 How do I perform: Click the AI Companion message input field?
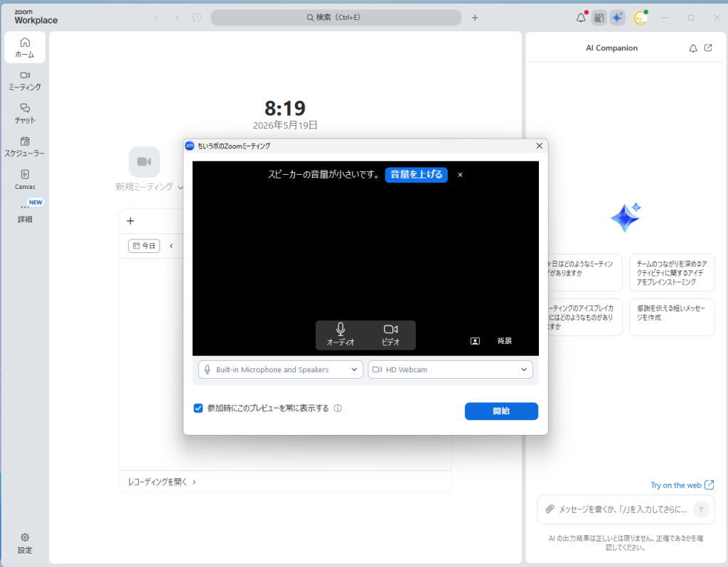[x=623, y=509]
